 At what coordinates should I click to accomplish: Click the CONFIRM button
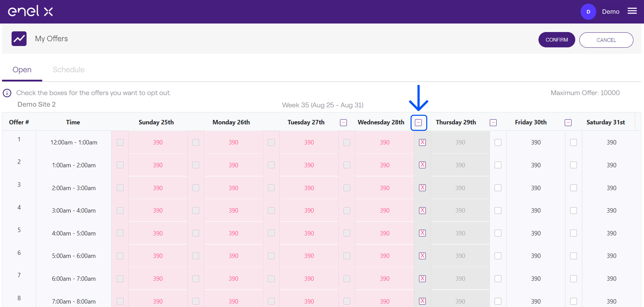[556, 40]
